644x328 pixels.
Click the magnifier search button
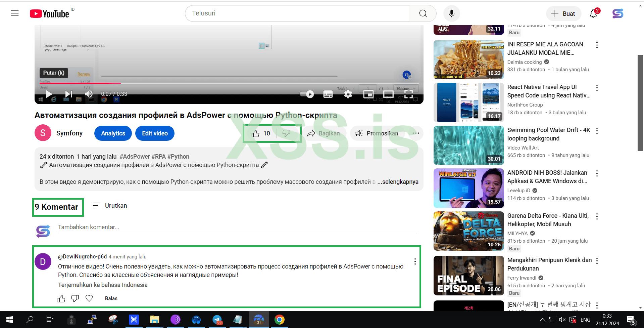(x=423, y=13)
